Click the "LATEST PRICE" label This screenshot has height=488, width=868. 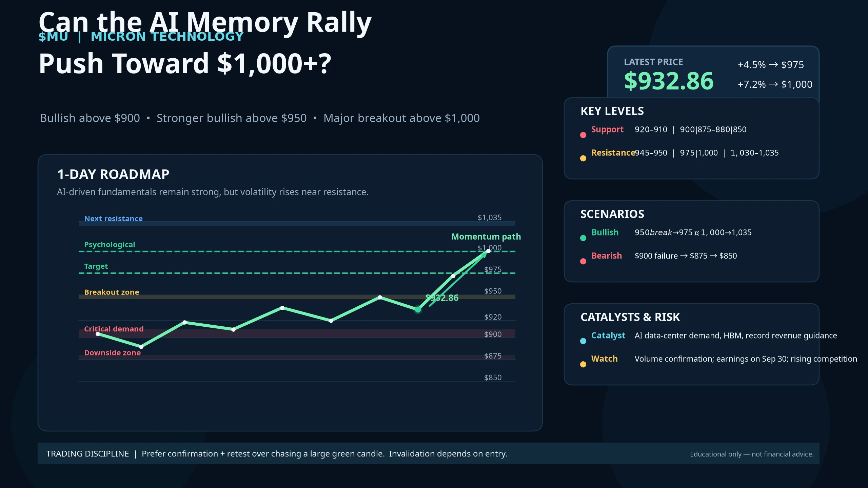[653, 62]
